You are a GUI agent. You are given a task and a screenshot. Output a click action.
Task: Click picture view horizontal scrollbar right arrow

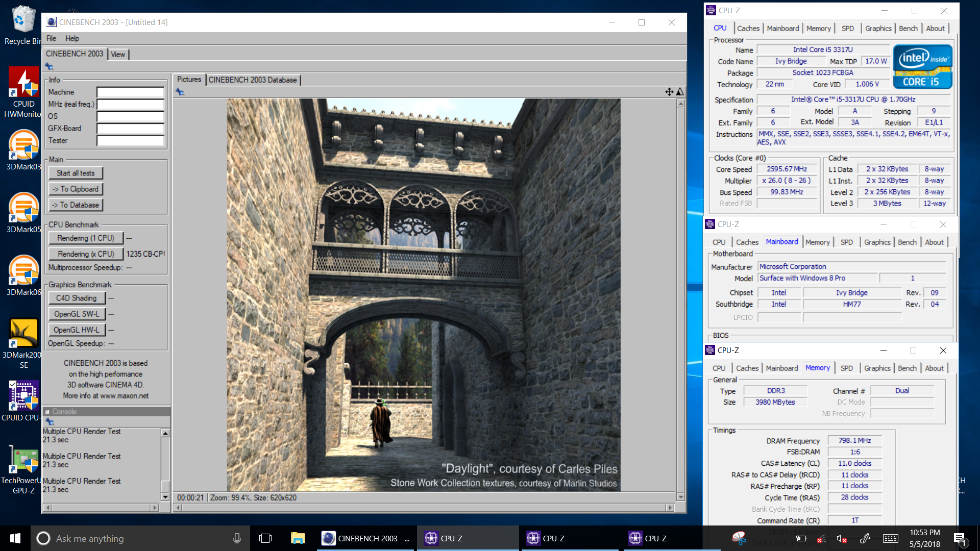click(x=670, y=508)
